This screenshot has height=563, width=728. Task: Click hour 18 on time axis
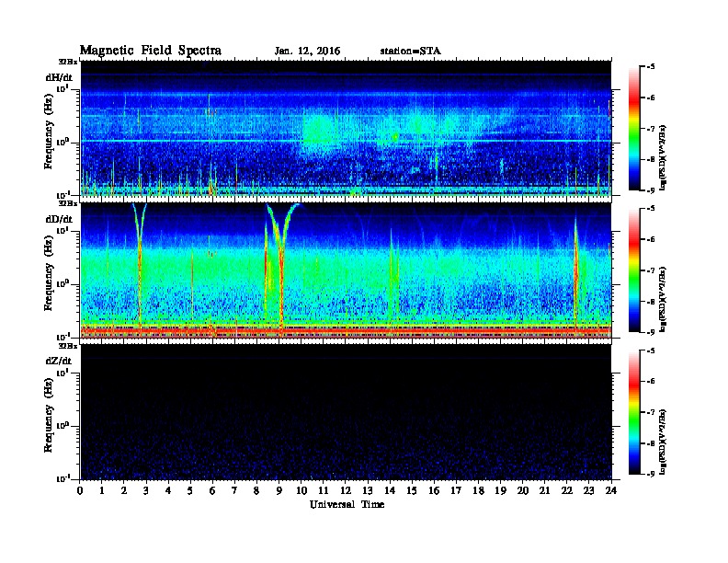(478, 490)
